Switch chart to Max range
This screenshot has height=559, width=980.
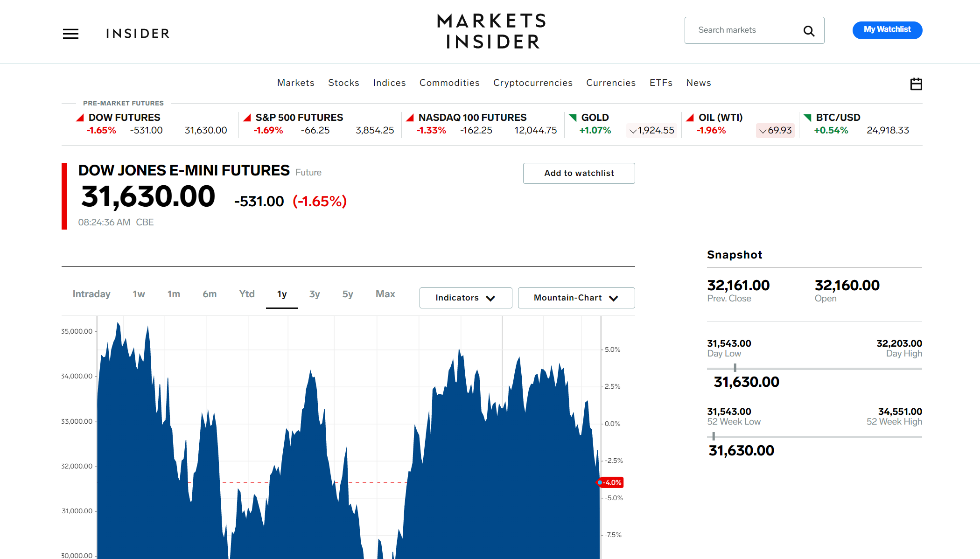tap(385, 294)
